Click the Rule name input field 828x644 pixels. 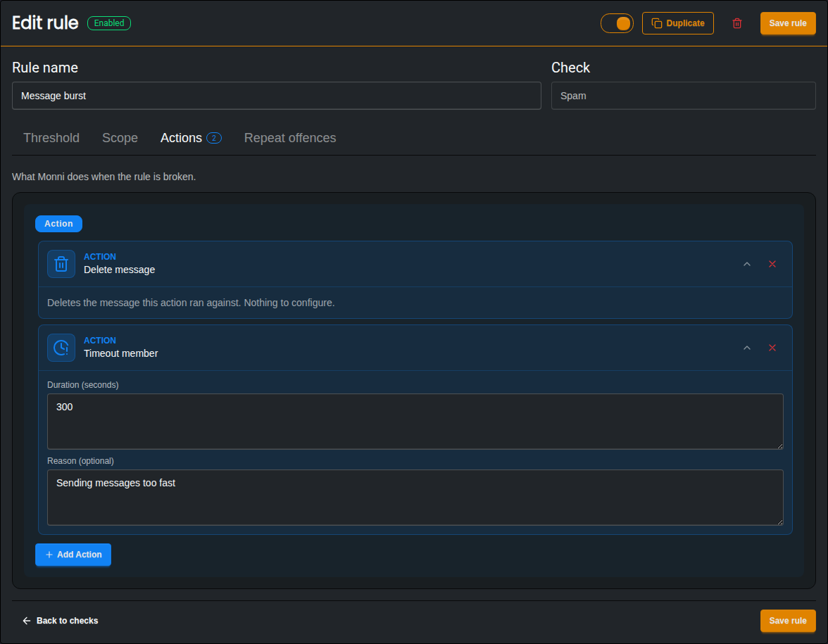click(276, 96)
